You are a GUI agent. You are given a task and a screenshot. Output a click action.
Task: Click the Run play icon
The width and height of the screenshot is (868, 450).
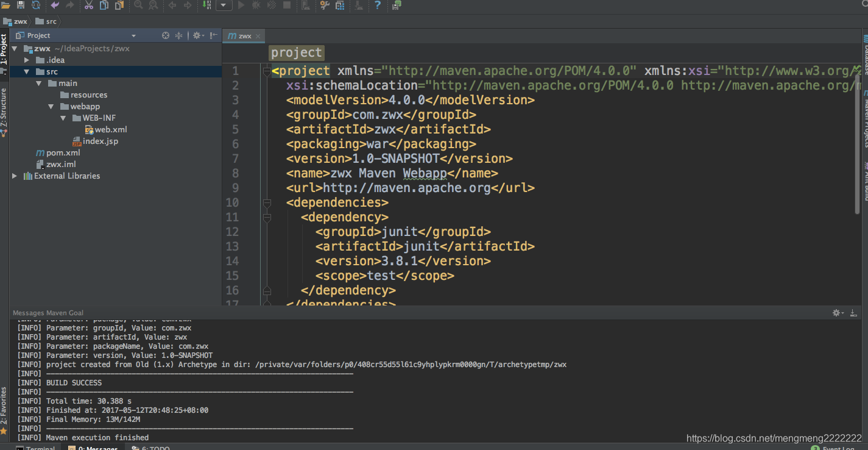coord(241,5)
